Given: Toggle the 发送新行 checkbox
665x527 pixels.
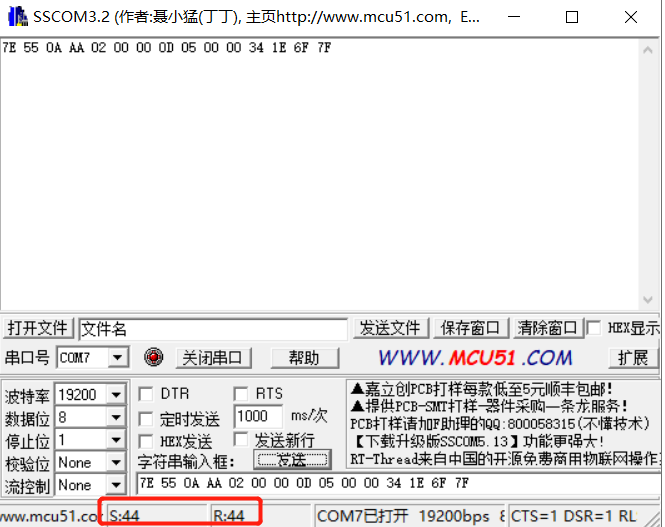Looking at the screenshot, I should tap(241, 439).
